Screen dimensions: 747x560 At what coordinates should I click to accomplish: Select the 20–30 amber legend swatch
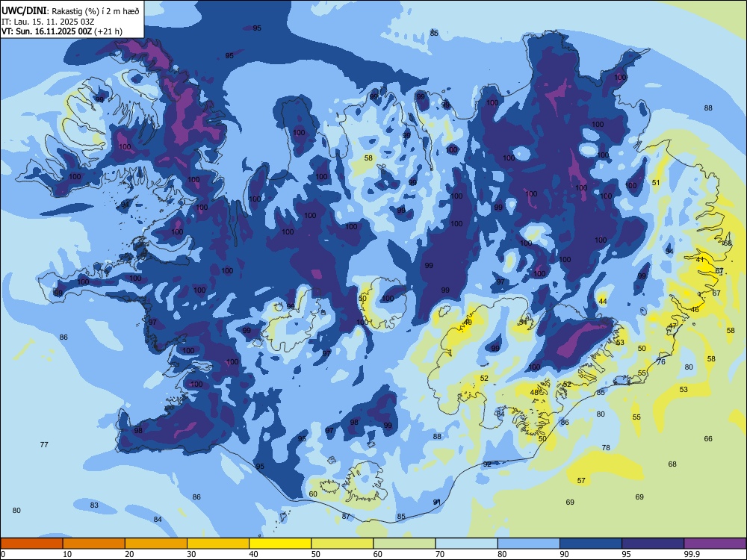tap(156, 544)
